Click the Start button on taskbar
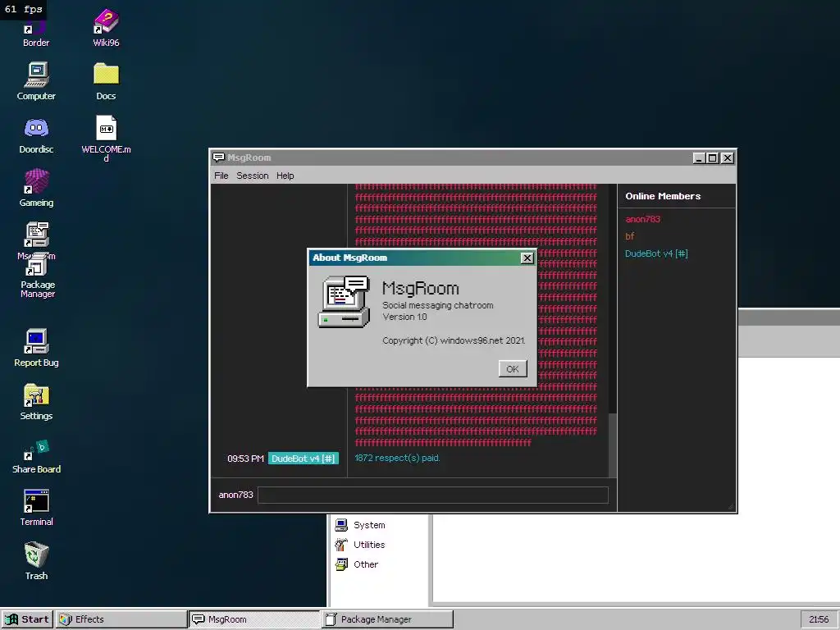This screenshot has width=840, height=630. 27,619
